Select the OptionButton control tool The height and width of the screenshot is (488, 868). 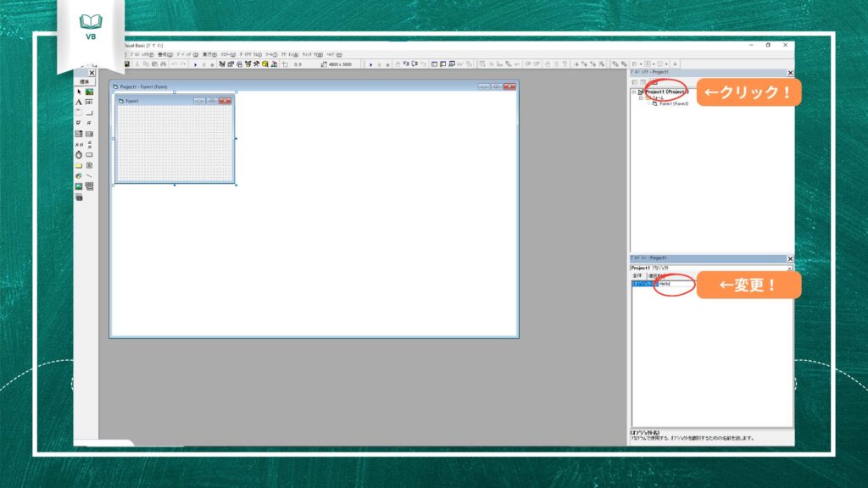tap(89, 124)
